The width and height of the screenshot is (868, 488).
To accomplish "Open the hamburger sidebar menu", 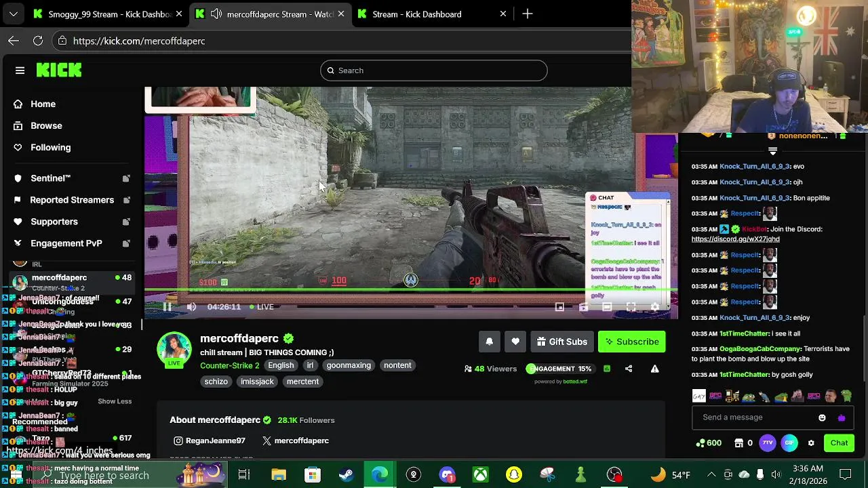I will [20, 70].
